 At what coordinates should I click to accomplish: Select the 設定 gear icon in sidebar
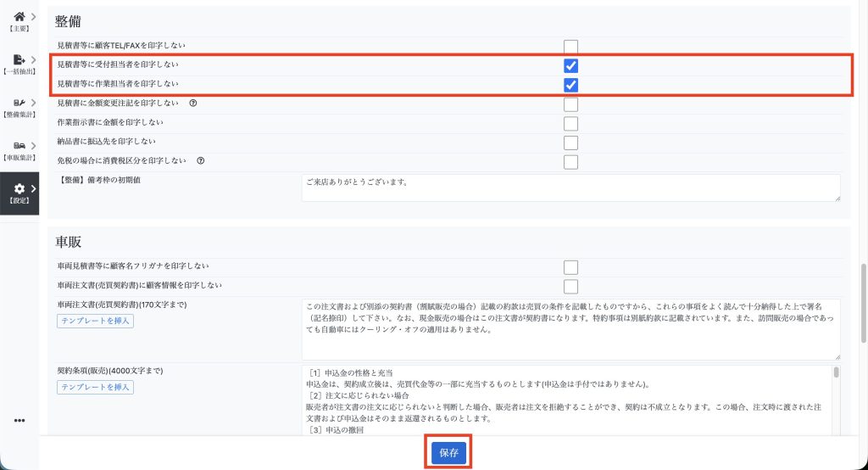click(x=19, y=188)
